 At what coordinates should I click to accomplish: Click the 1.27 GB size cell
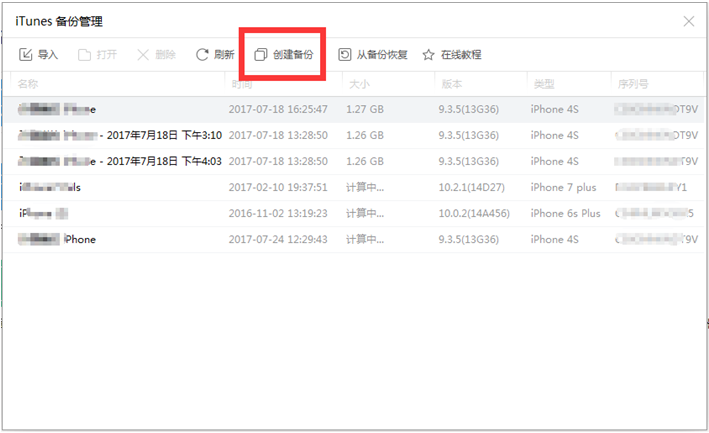pos(365,109)
